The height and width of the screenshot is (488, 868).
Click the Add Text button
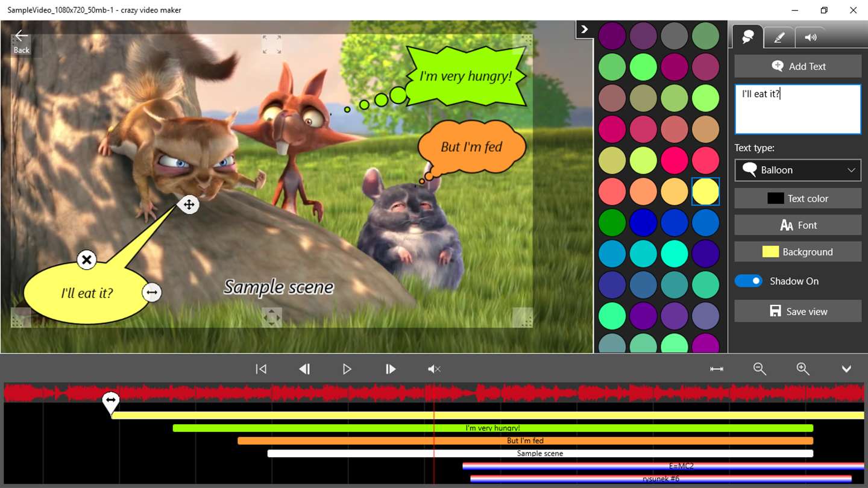(x=797, y=66)
